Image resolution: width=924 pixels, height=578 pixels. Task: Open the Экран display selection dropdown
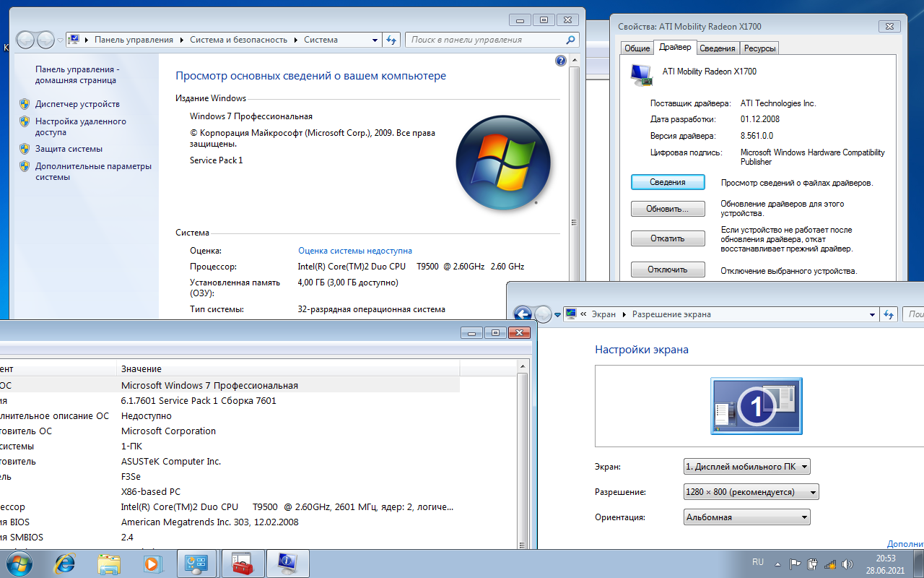click(x=746, y=467)
